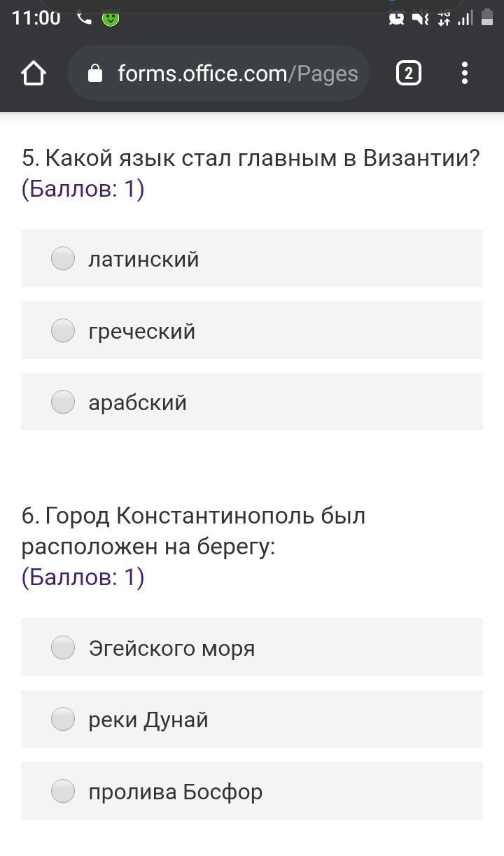The width and height of the screenshot is (504, 856).
Task: Choose 'пролива Босфор' radio option
Action: pos(63,791)
